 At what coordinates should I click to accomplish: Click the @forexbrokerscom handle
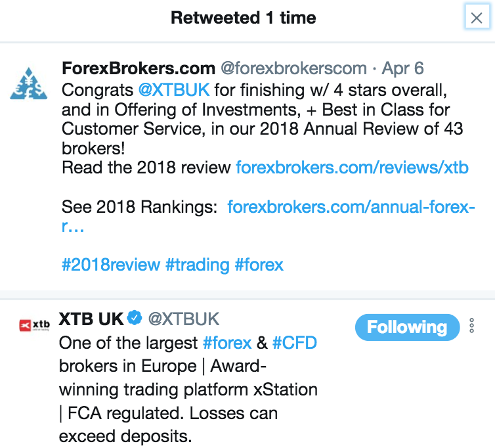pos(293,68)
